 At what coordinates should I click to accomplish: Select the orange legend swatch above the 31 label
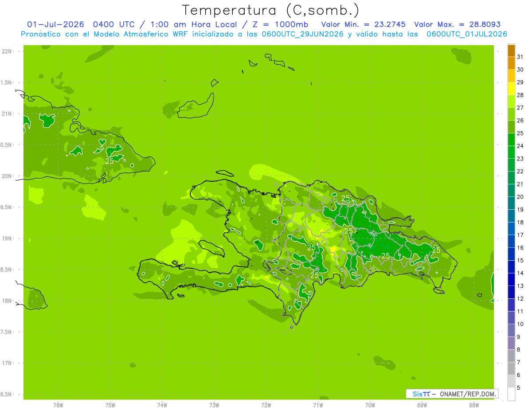511,51
